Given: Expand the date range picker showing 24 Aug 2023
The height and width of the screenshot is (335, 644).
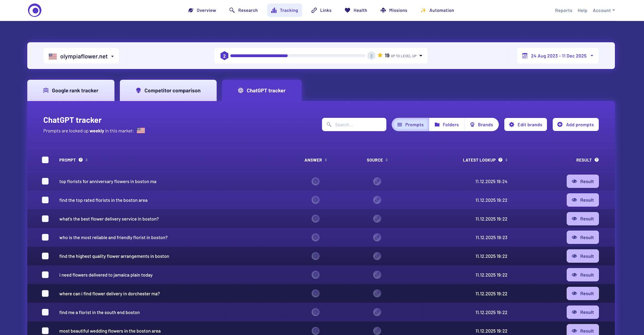Looking at the screenshot, I should tap(558, 56).
